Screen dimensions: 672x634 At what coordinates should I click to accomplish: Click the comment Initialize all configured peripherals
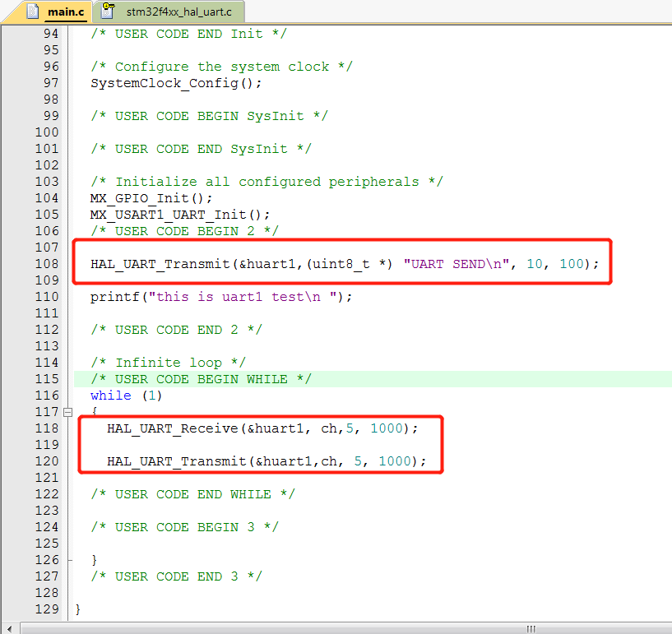click(266, 182)
